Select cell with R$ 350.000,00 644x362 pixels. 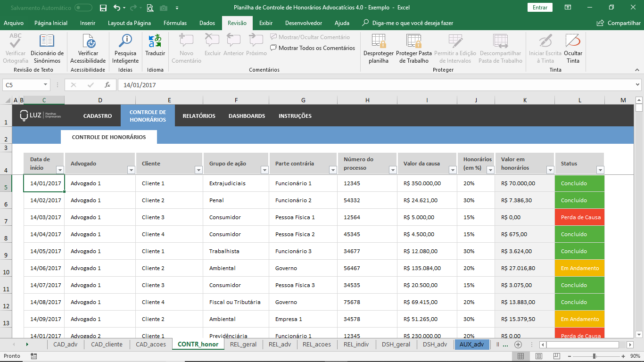(x=427, y=183)
